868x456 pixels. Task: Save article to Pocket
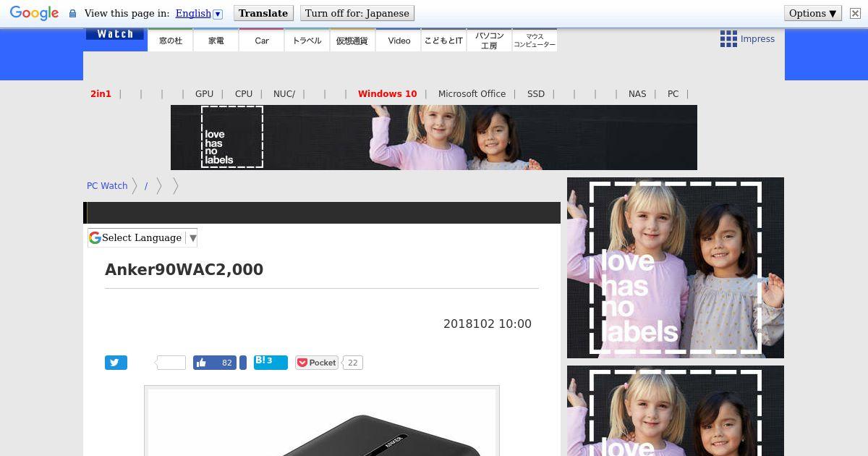pos(317,363)
